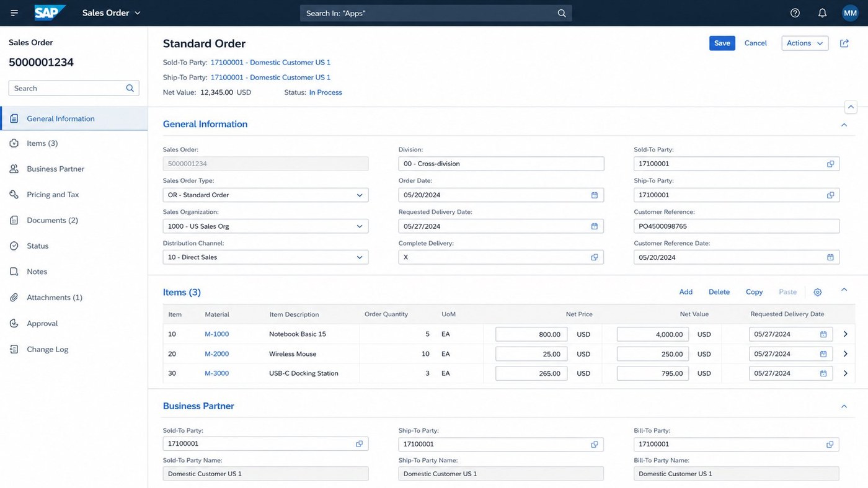868x488 pixels.
Task: Open details arrow for Notebook Basic 15 row
Action: [x=845, y=334]
